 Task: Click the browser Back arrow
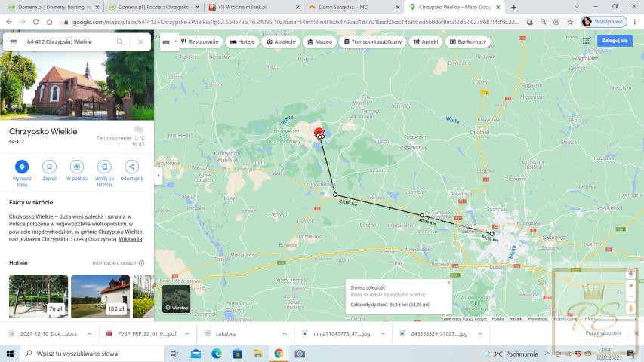point(9,22)
